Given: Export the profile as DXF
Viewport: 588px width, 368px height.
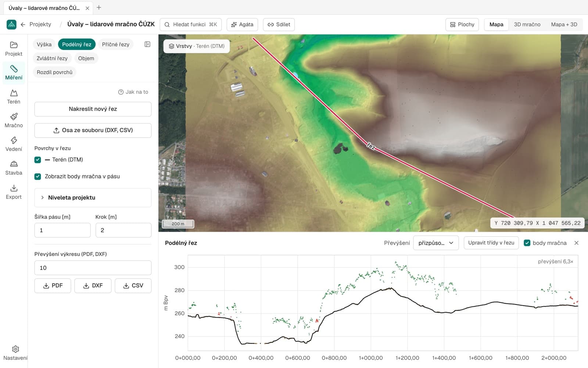Looking at the screenshot, I should point(93,286).
